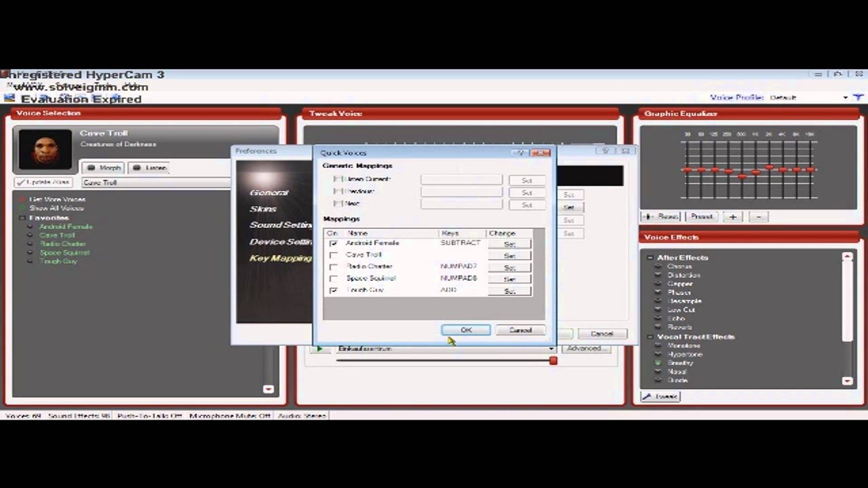The width and height of the screenshot is (868, 488).
Task: Click Cancel in the Quick Voices dialog
Action: pos(520,330)
